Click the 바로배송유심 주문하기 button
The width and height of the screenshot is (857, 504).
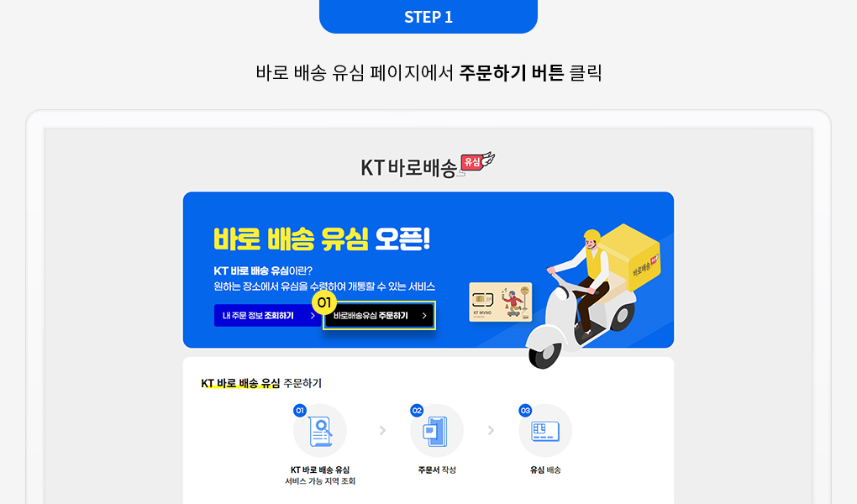379,315
